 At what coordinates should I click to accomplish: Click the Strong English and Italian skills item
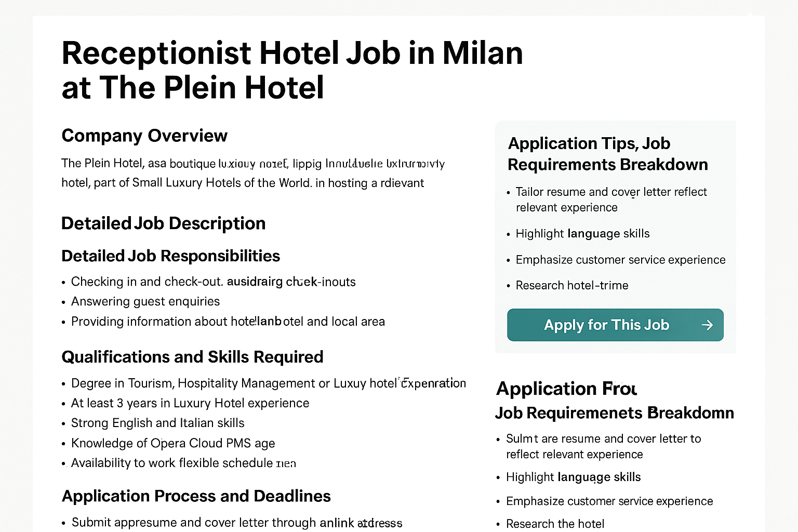(x=158, y=423)
